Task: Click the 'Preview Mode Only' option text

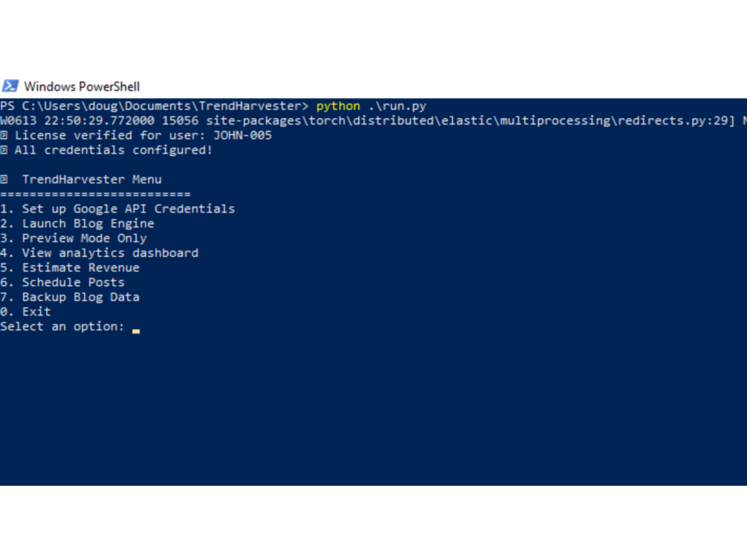Action: coord(84,238)
